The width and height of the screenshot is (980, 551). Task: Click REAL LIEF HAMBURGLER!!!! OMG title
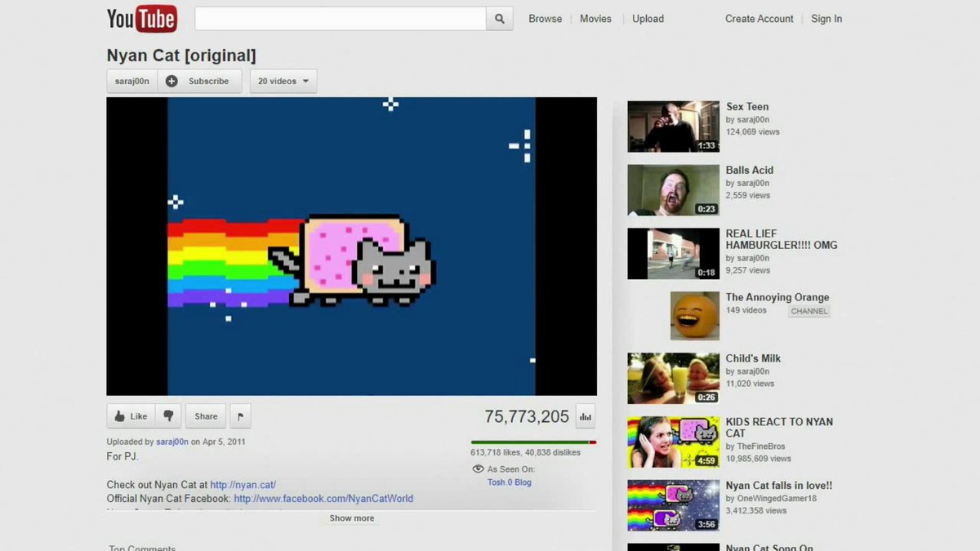point(782,239)
